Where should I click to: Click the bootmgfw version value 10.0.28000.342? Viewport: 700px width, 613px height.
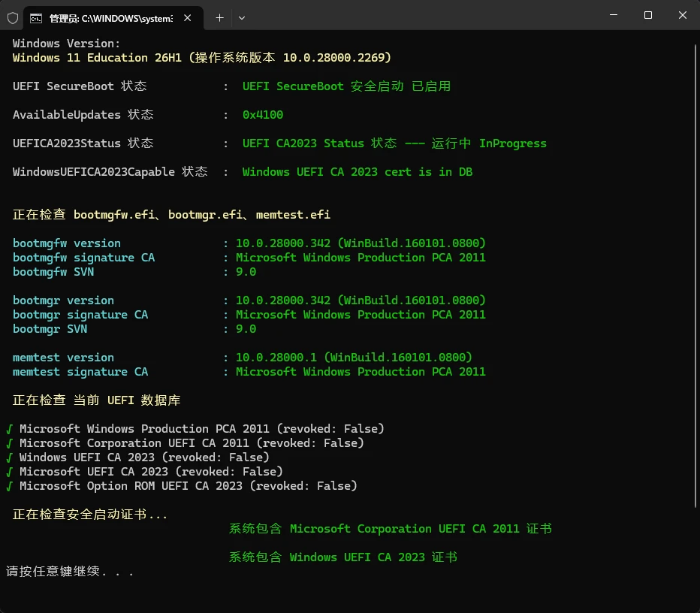click(361, 243)
